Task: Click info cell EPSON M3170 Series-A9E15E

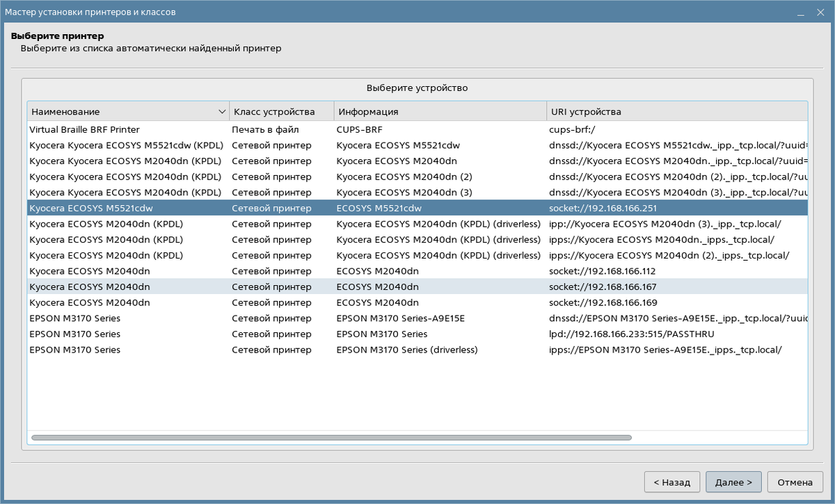Action: 400,318
